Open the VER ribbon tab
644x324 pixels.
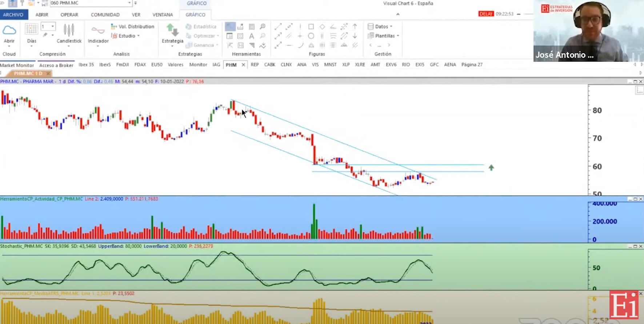click(x=136, y=15)
